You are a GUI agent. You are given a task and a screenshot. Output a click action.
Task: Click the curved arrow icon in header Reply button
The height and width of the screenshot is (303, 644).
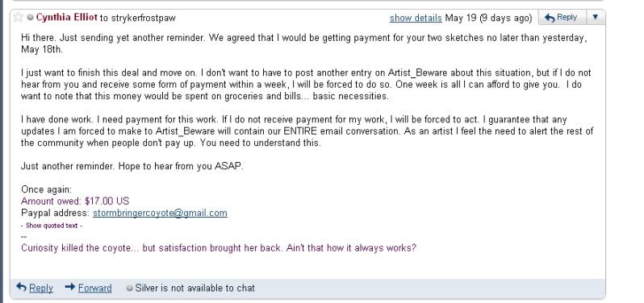(x=550, y=18)
